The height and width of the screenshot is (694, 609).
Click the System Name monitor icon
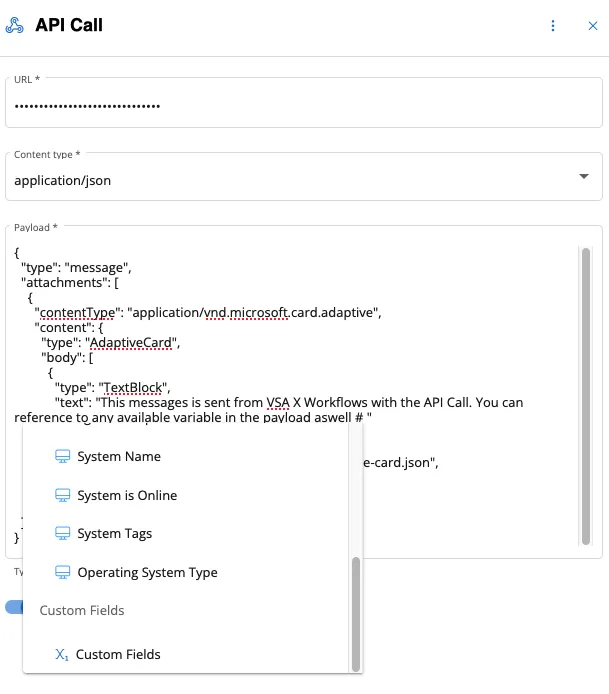62,457
